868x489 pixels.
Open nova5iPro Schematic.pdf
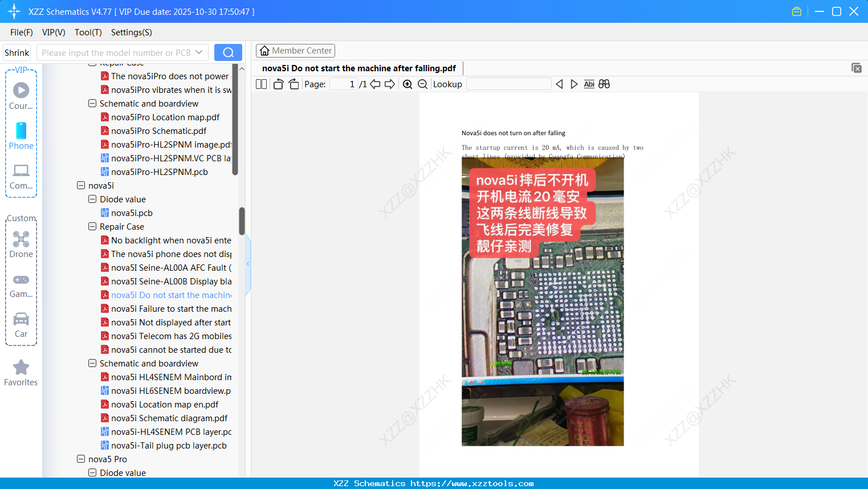point(158,131)
